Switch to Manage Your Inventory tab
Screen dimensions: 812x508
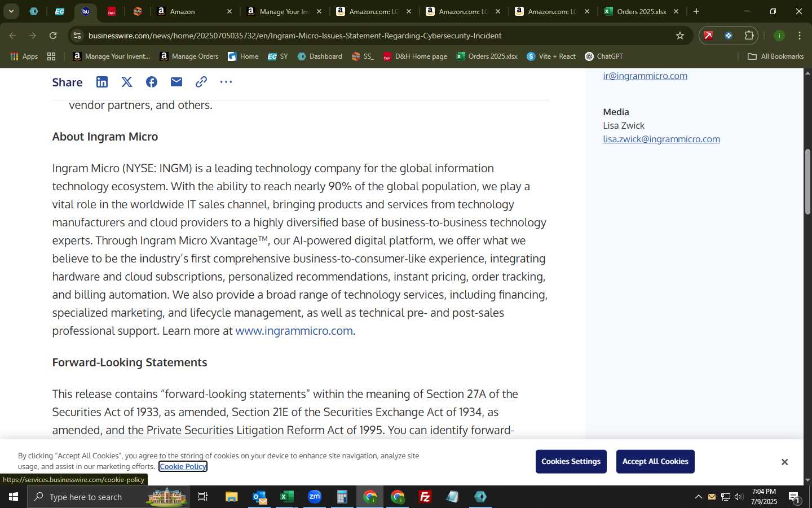tap(284, 11)
